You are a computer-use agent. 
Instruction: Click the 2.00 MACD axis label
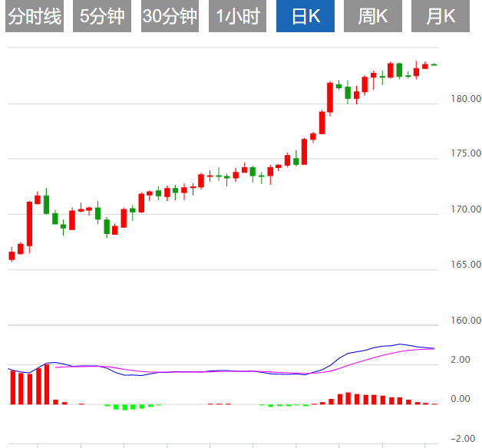(x=461, y=360)
